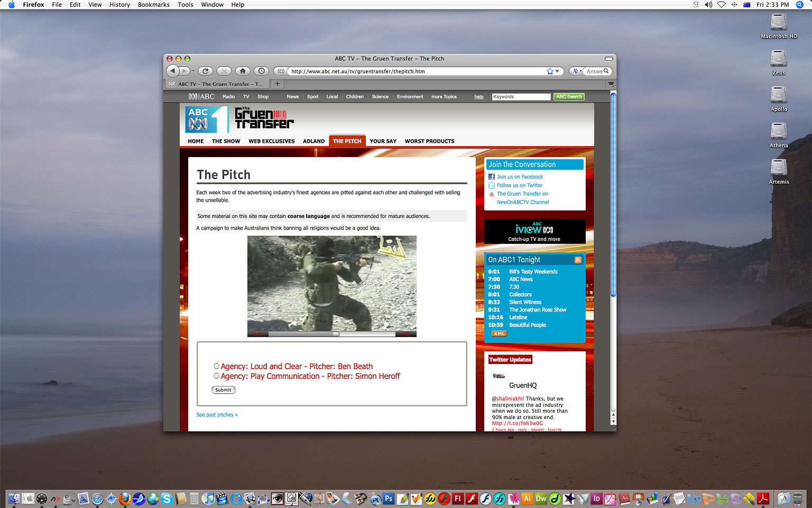This screenshot has height=508, width=812.
Task: Click Follow us on Twitter link
Action: tap(520, 185)
